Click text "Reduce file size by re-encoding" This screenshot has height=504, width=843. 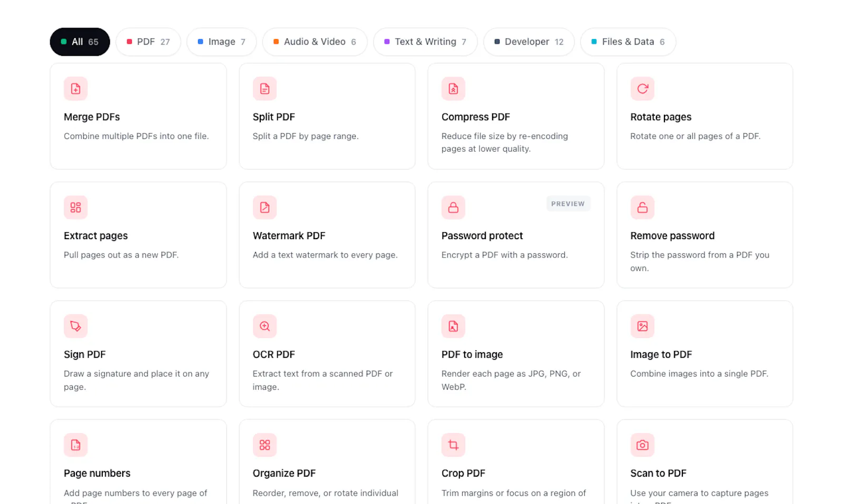505,136
